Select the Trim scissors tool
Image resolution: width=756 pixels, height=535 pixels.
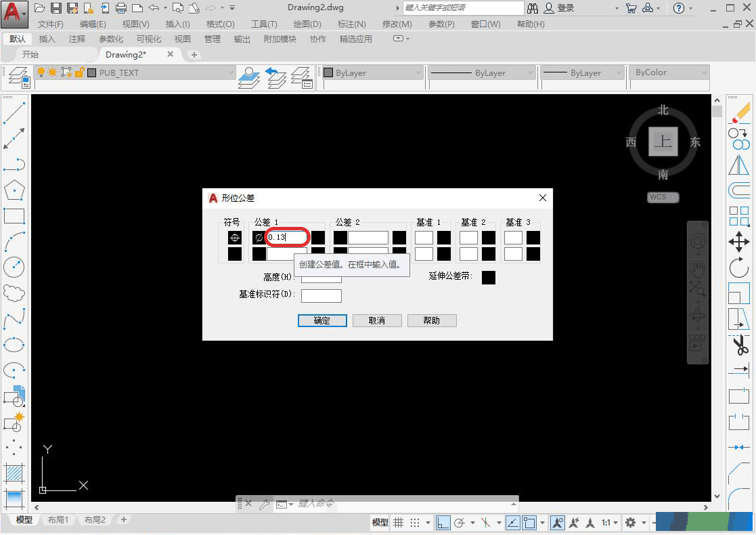pos(739,345)
